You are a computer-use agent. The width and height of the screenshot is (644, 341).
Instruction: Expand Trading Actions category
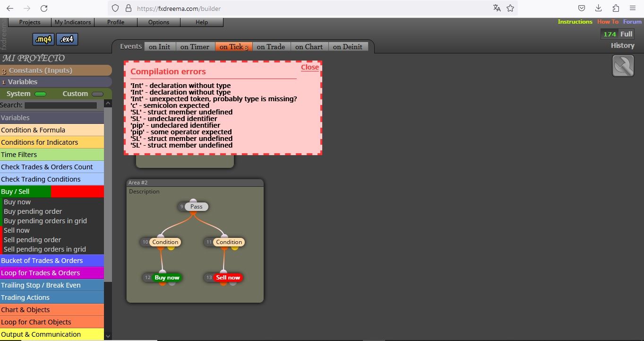(x=52, y=297)
